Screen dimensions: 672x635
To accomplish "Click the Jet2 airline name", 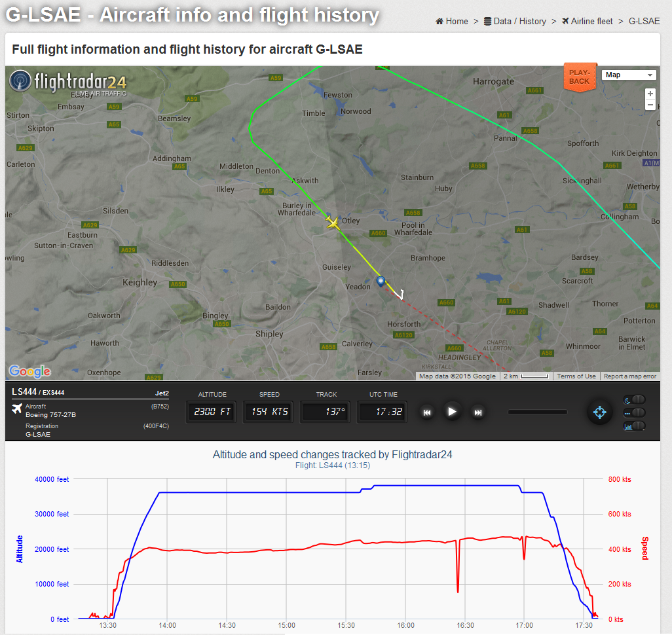I will (162, 393).
